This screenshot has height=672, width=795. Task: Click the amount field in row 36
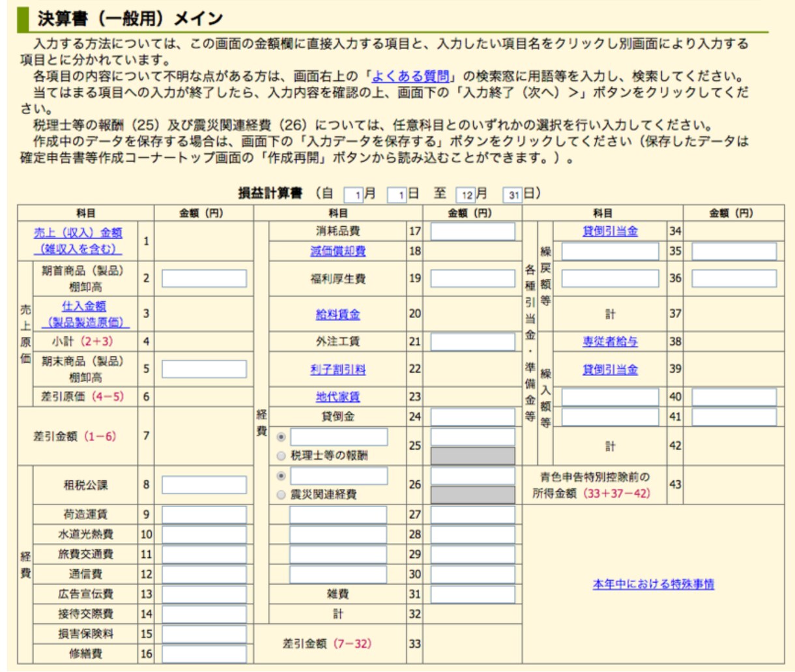pos(734,278)
